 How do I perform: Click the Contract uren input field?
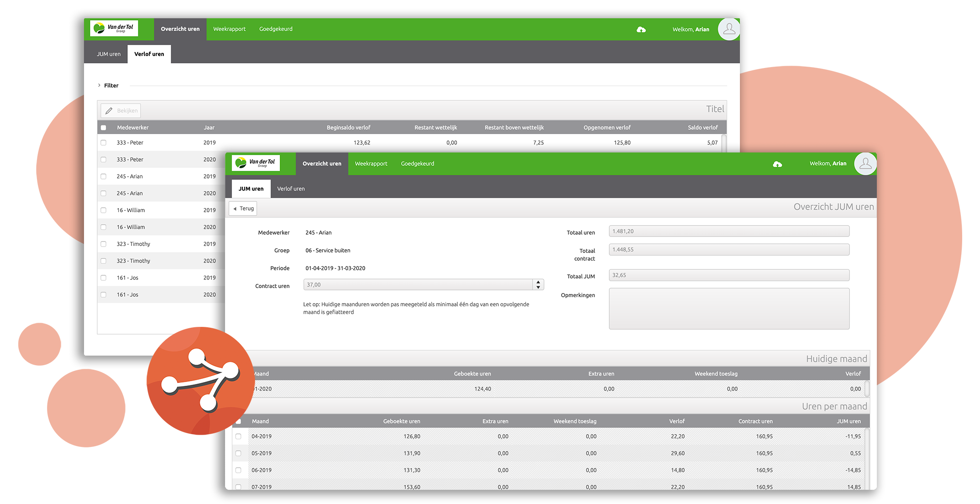coord(418,285)
